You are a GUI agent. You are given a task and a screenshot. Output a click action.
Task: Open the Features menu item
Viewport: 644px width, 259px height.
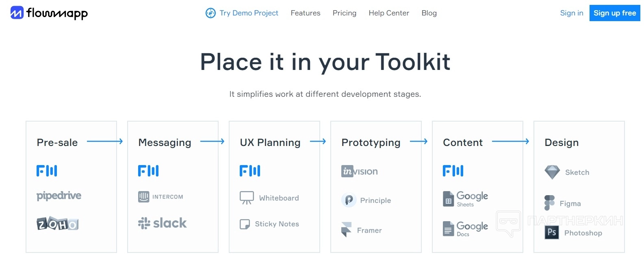[306, 13]
